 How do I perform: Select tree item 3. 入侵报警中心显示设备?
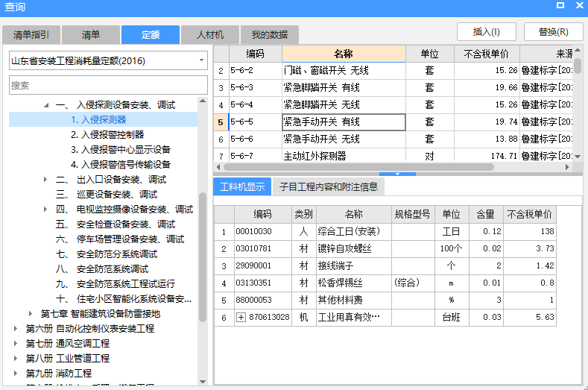[121, 150]
